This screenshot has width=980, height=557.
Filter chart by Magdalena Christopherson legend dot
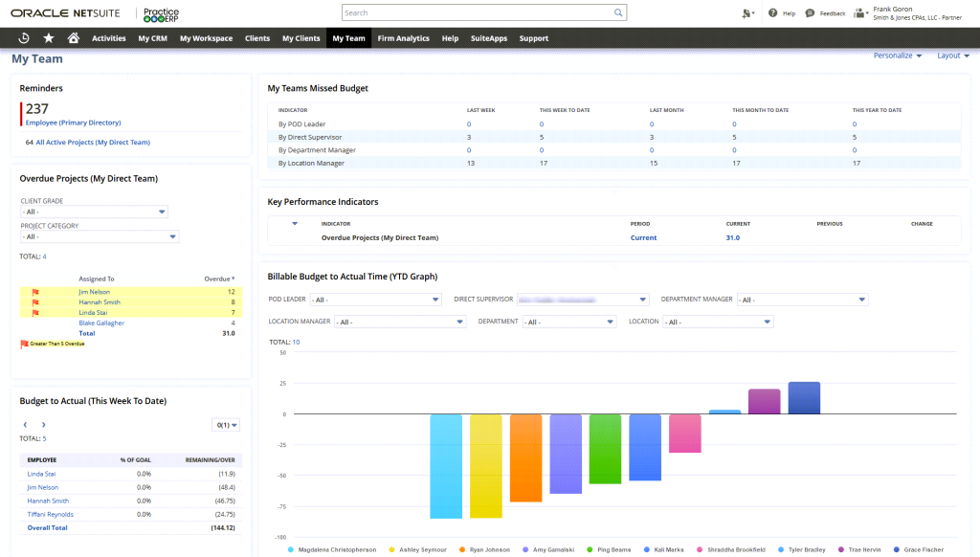pyautogui.click(x=290, y=548)
